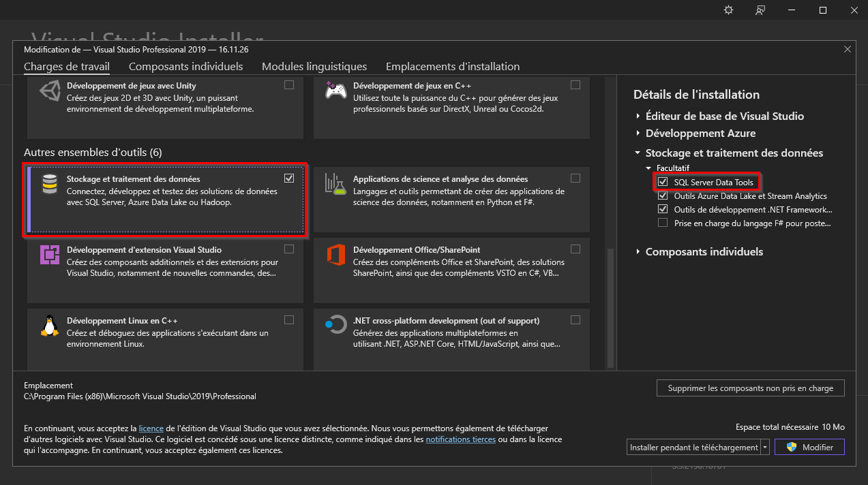The image size is (868, 485).
Task: Enable Prise en charge du langage F#
Action: tap(663, 223)
